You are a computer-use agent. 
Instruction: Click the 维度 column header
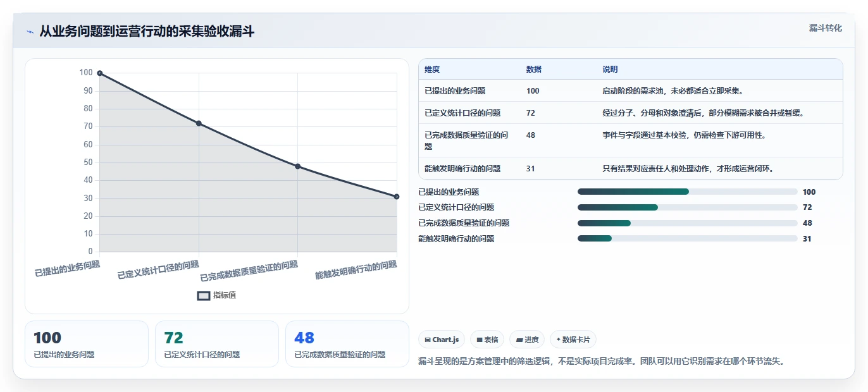point(432,70)
